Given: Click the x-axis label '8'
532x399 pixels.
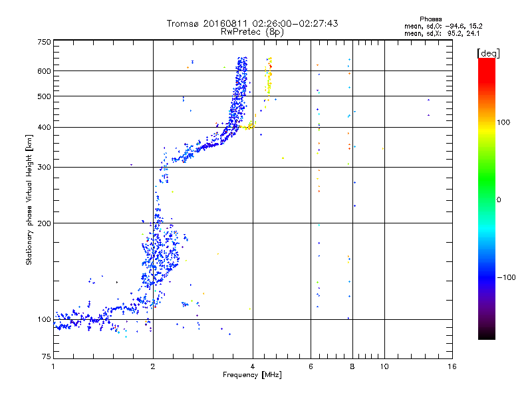Looking at the screenshot, I should [x=352, y=366].
